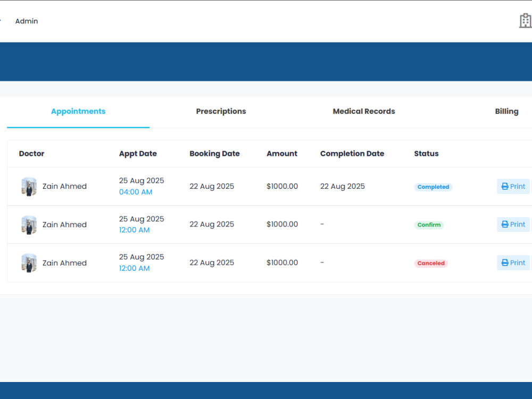Print the Confirm status appointment
This screenshot has width=532, height=399.
[x=513, y=225]
